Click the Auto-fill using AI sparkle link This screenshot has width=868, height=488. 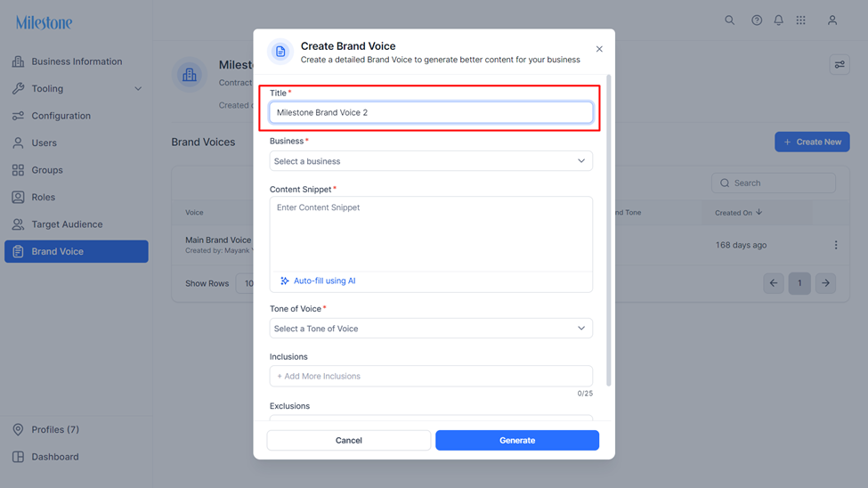[x=319, y=281]
